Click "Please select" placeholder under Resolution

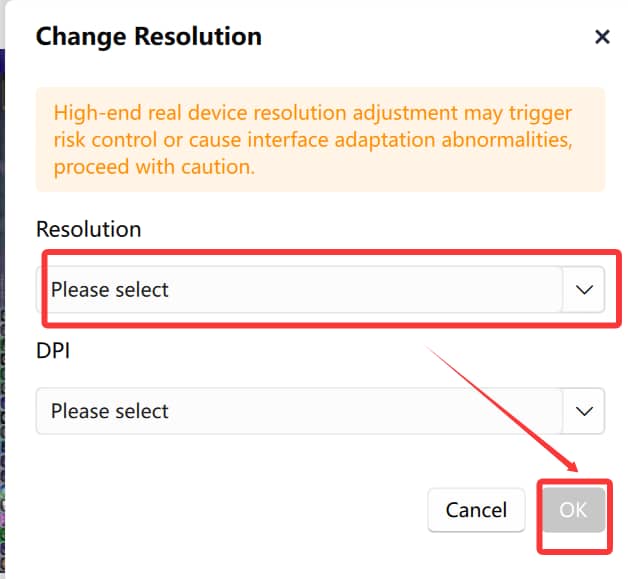pyautogui.click(x=110, y=290)
